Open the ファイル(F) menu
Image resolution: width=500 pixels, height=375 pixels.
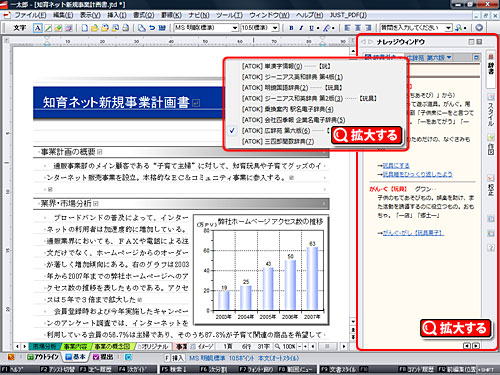pyautogui.click(x=30, y=15)
